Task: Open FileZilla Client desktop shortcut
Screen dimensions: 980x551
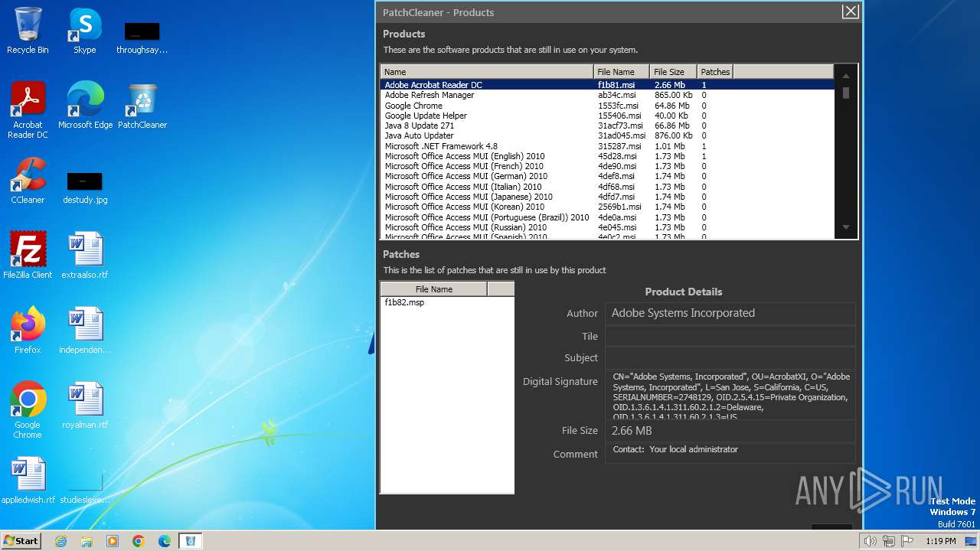Action: (x=28, y=256)
